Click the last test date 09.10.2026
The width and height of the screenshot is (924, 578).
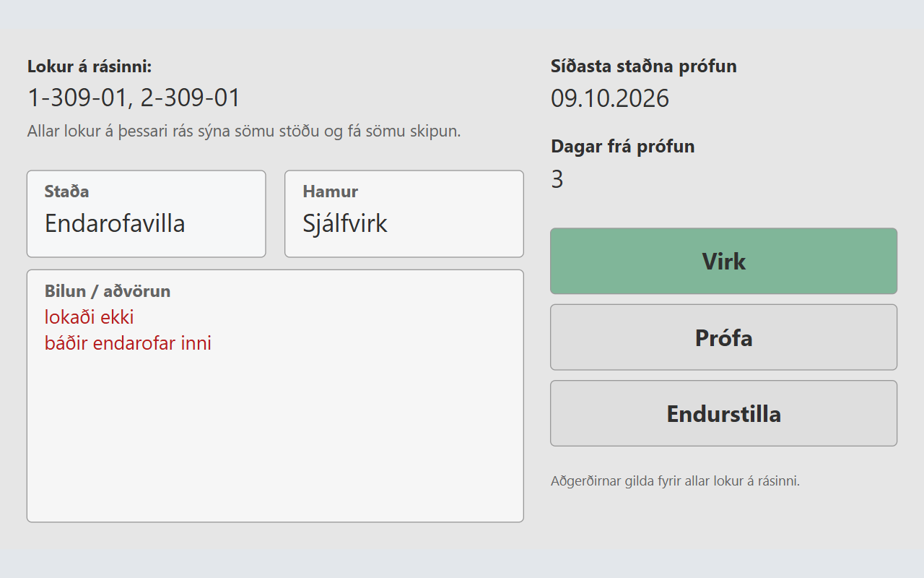610,98
